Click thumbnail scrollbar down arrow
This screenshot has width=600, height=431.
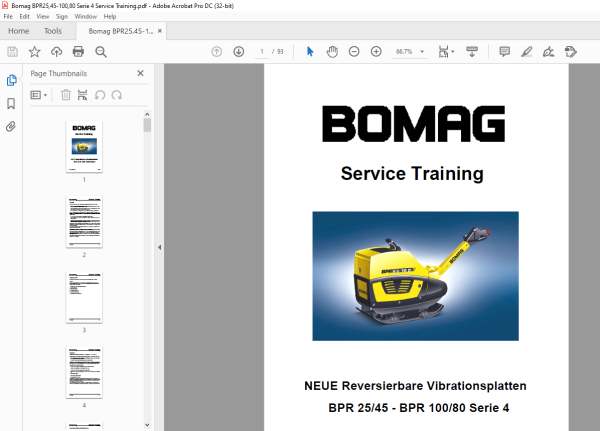[x=147, y=424]
